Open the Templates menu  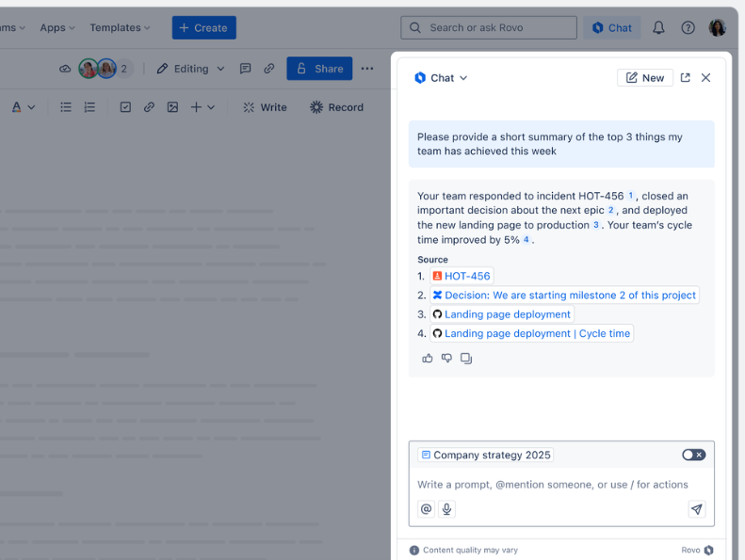120,28
